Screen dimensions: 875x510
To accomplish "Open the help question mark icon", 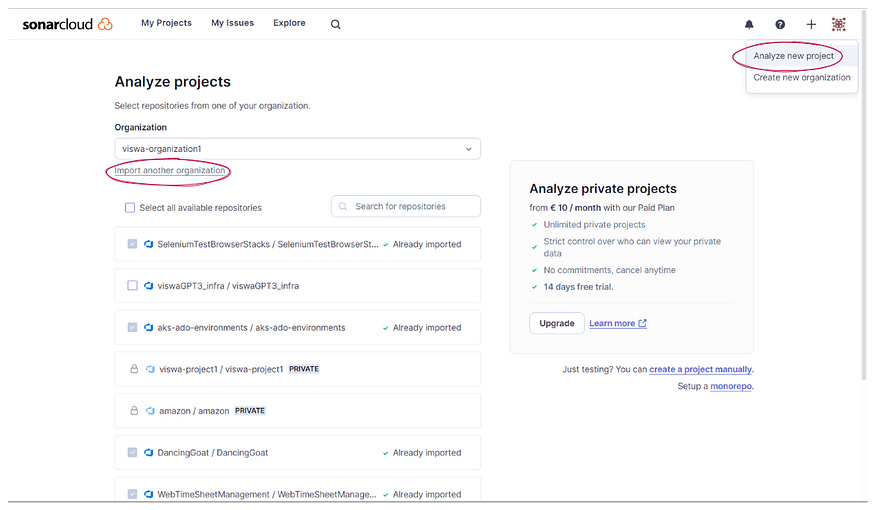I will pos(780,24).
